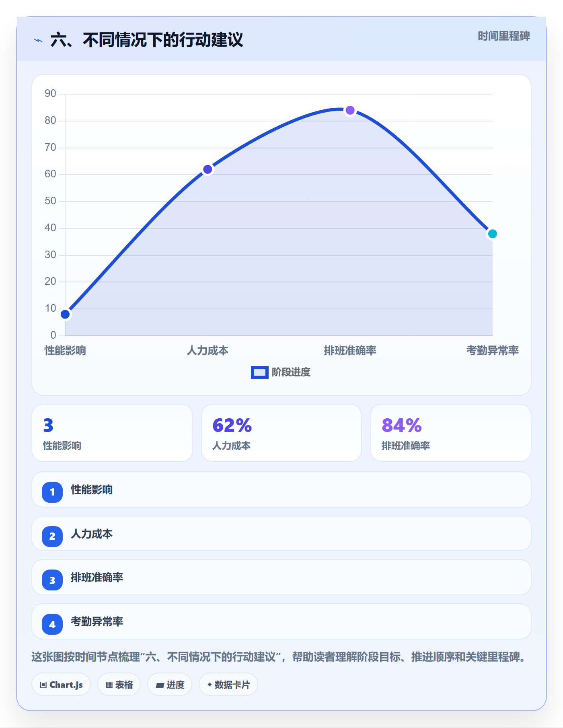The image size is (563, 728).
Task: Open the 62% 人力成本 data card
Action: [x=281, y=433]
